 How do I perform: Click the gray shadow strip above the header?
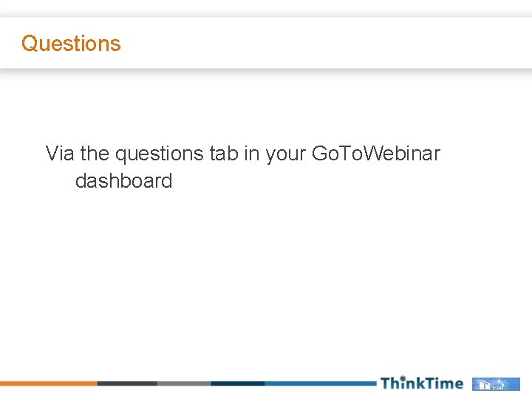click(266, 14)
